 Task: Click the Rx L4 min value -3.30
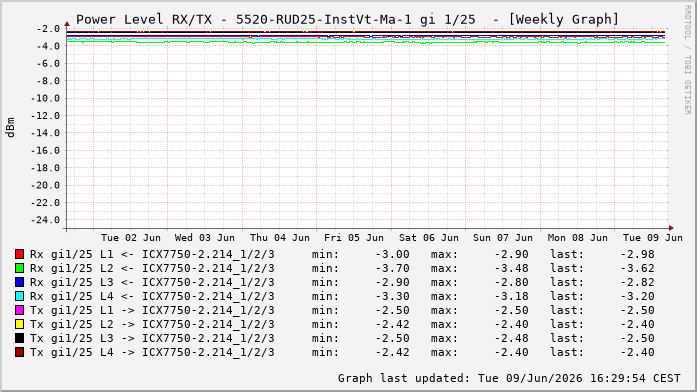coord(393,296)
